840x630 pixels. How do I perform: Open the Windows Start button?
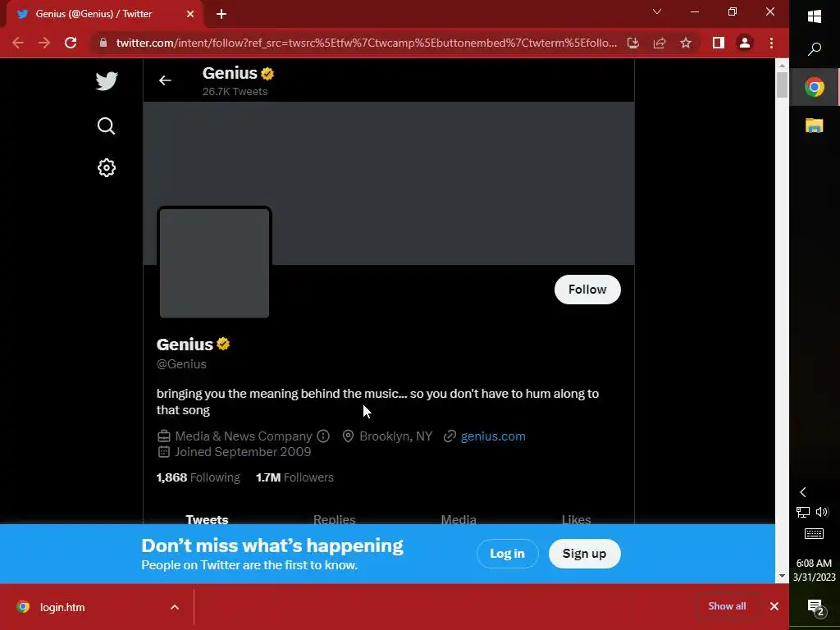pos(815,16)
